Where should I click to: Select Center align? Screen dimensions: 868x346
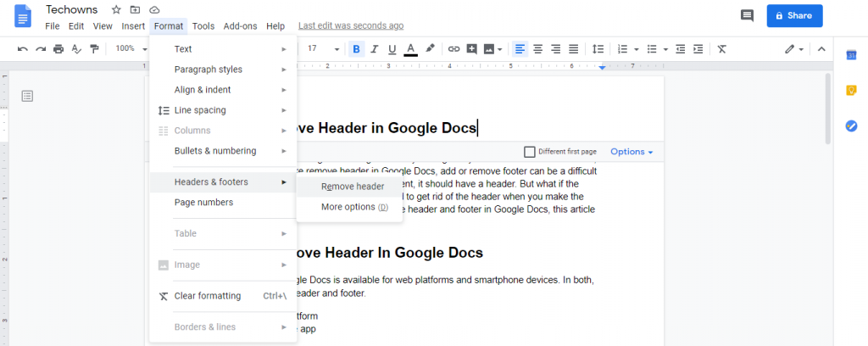point(537,49)
